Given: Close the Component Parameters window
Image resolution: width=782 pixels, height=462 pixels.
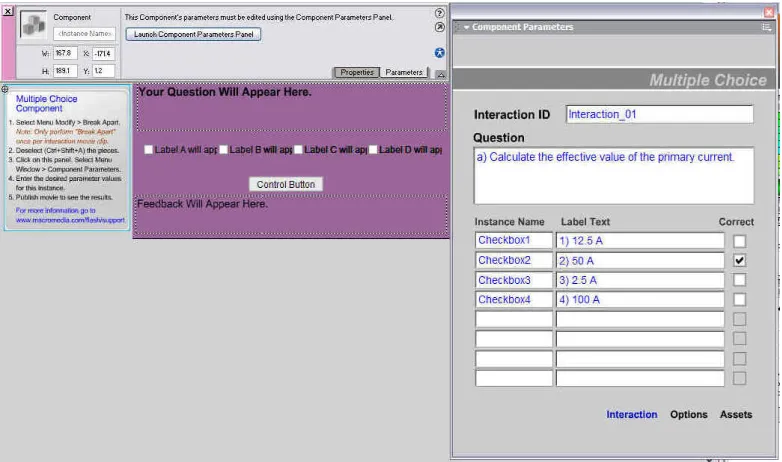Looking at the screenshot, I should click(x=769, y=12).
